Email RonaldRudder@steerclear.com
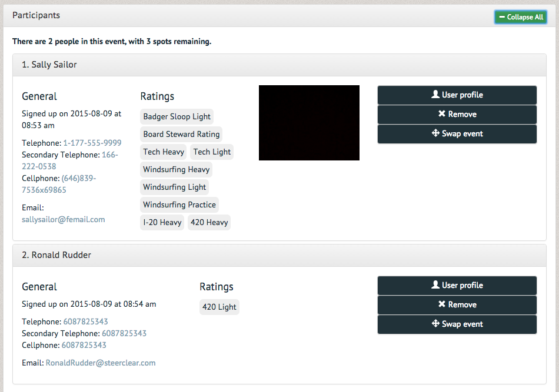The height and width of the screenshot is (392, 559). click(101, 363)
